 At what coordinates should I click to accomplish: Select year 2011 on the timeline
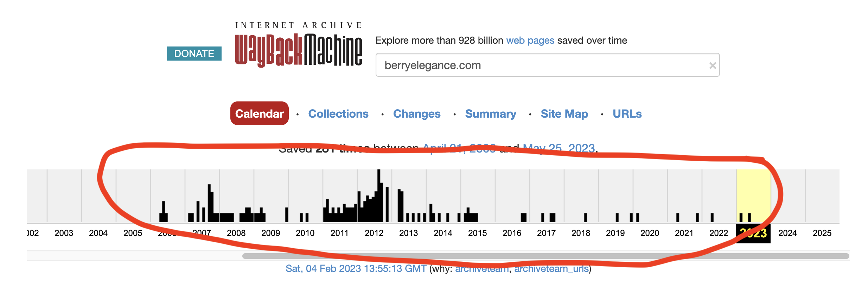tap(340, 233)
